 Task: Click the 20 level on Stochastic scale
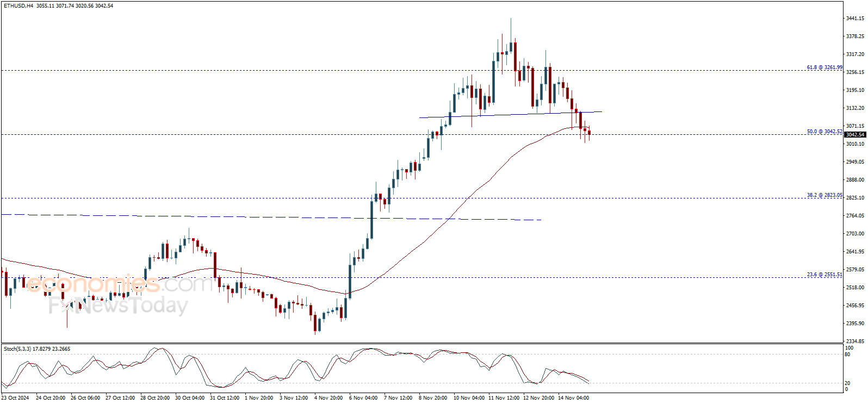(x=847, y=383)
